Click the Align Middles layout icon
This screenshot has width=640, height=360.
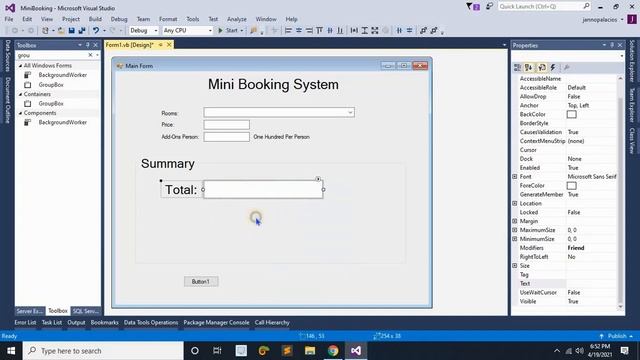[330, 30]
